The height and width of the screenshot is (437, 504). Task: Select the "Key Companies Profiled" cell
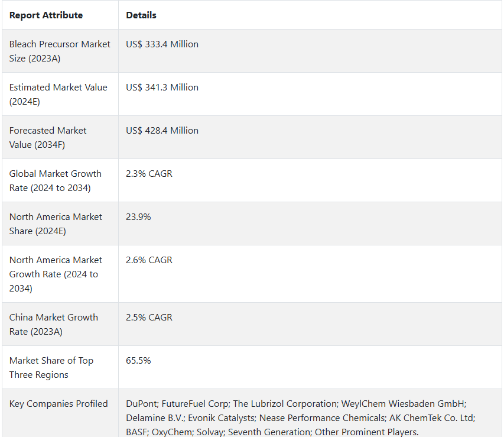point(58,404)
